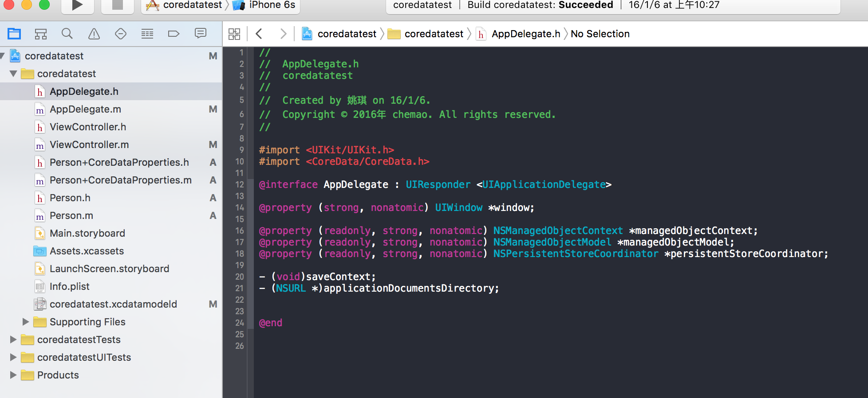
Task: Click the @end keyword
Action: pos(270,323)
